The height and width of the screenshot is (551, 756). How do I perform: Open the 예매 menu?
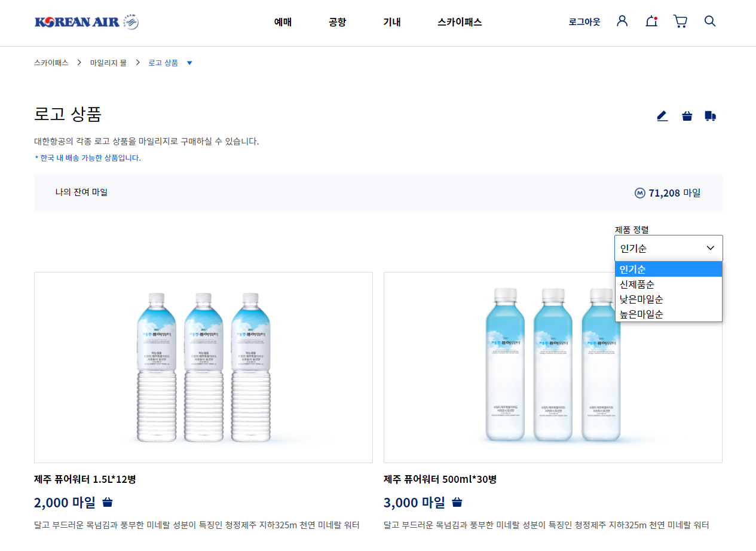[x=283, y=22]
